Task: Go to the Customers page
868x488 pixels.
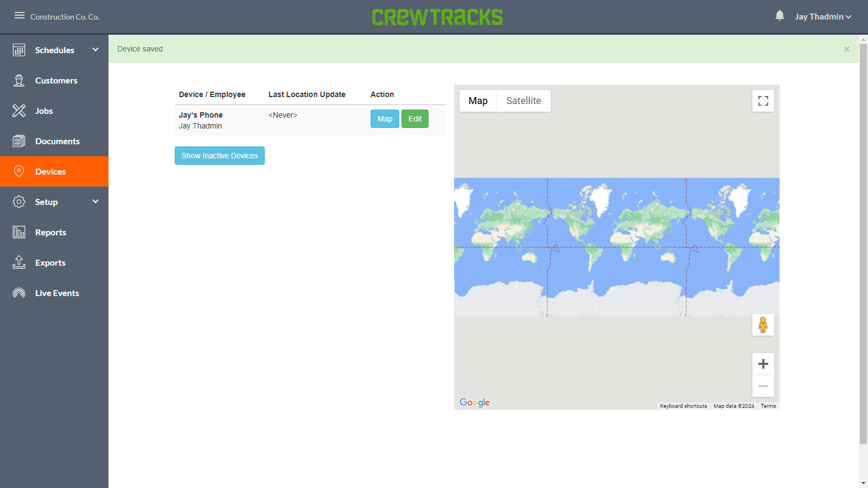Action: coord(54,80)
